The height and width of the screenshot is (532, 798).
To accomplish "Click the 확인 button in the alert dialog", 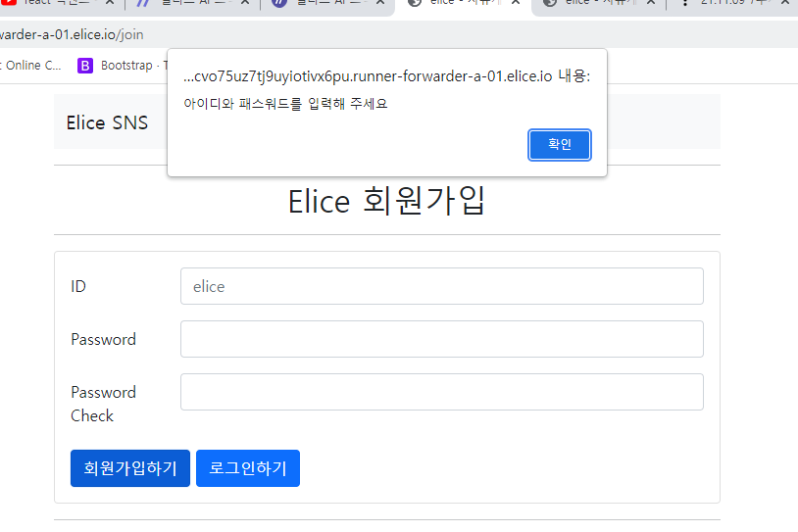I will click(560, 145).
